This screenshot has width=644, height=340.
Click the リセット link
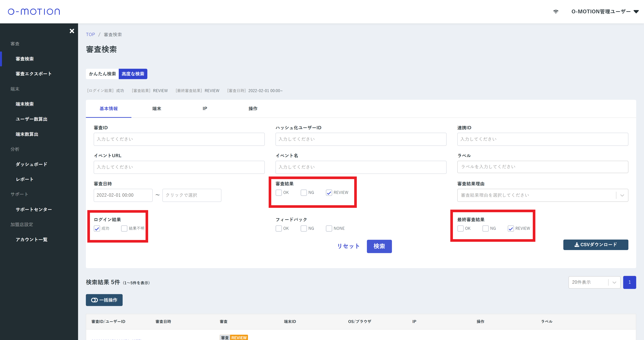click(348, 246)
